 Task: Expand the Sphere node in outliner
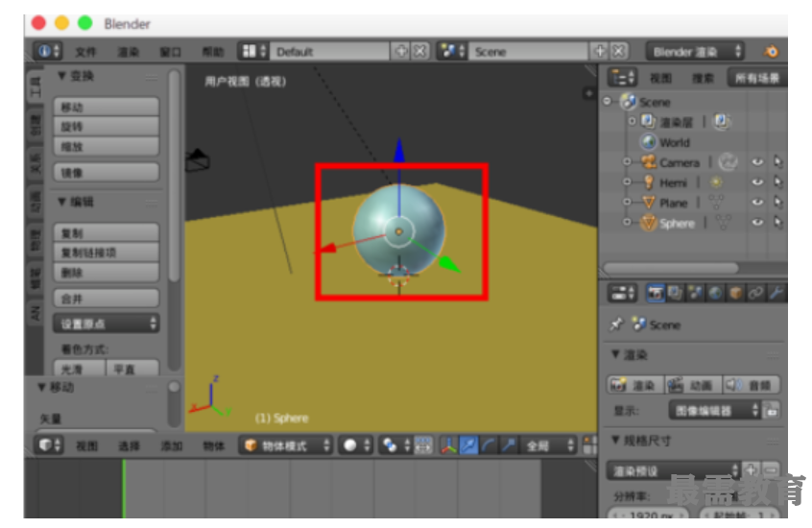[627, 223]
